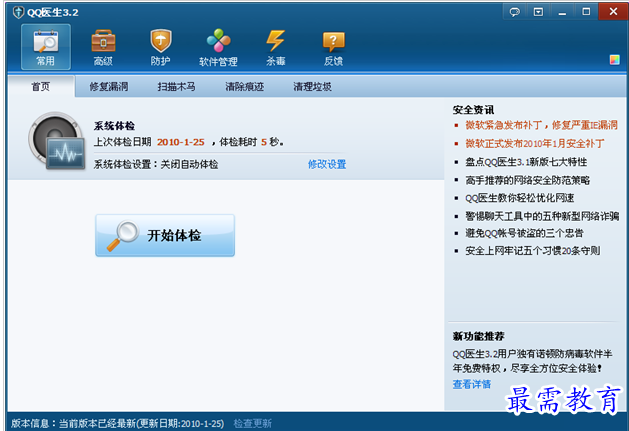629x431 pixels.
Task: Maximize the QQ医生 window
Action: 586,12
